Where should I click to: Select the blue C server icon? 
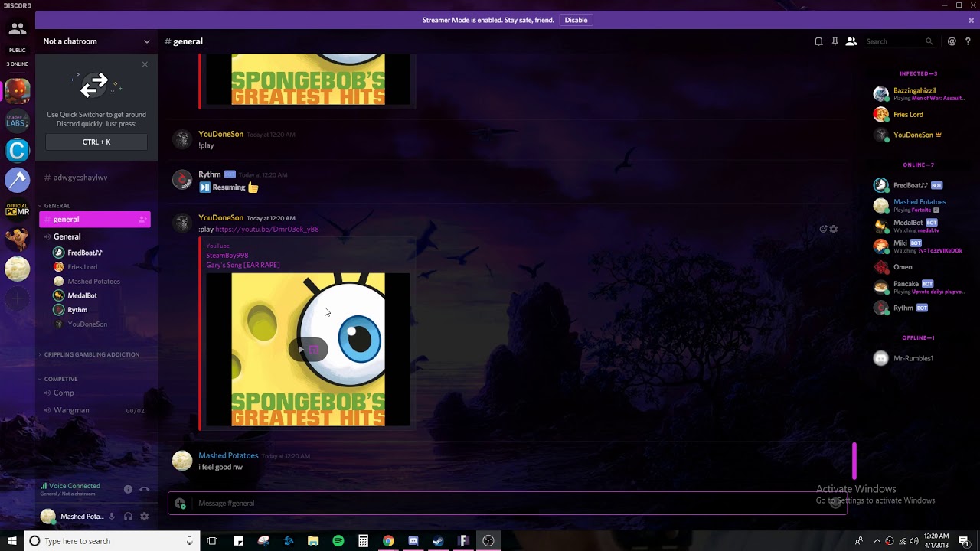17,151
